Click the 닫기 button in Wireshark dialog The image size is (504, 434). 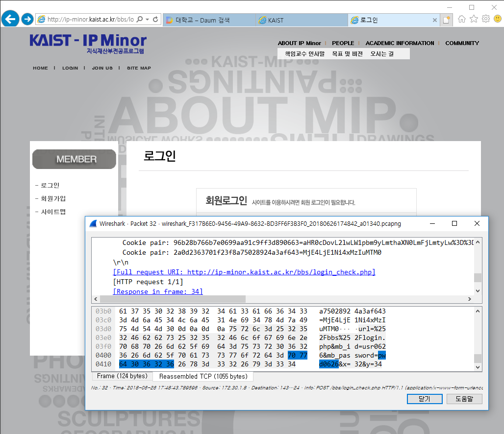click(x=425, y=399)
